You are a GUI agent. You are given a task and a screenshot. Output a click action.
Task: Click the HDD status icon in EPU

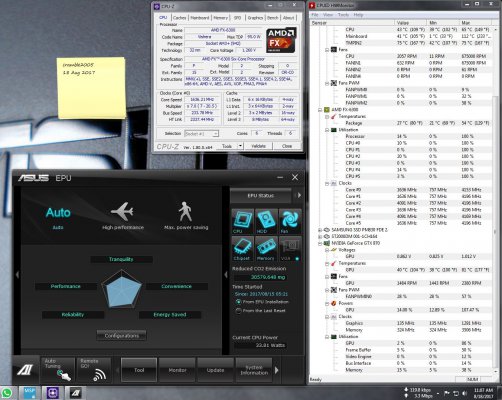(266, 221)
